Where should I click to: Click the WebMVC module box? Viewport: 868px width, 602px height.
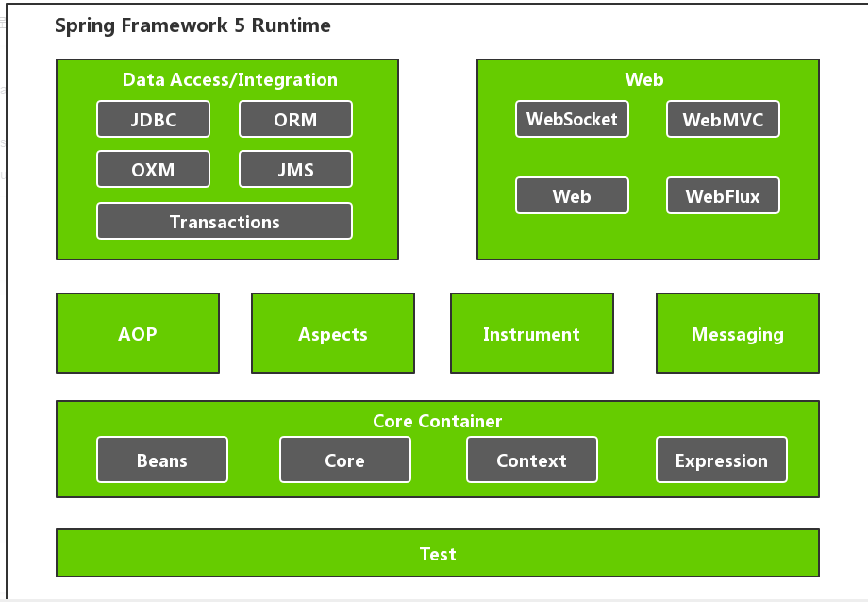[x=723, y=119]
